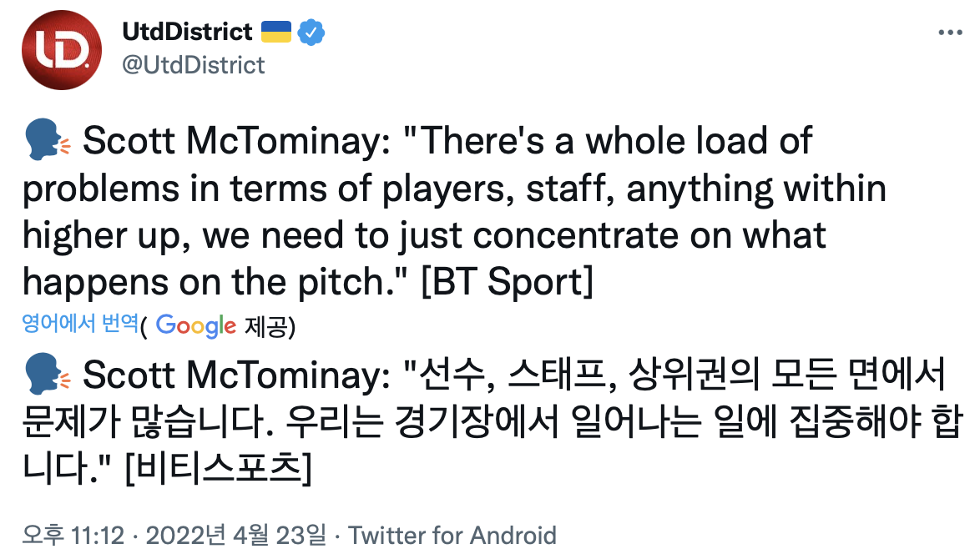Click the '[BT Sport]' source text
The width and height of the screenshot is (980, 559).
[x=507, y=284]
